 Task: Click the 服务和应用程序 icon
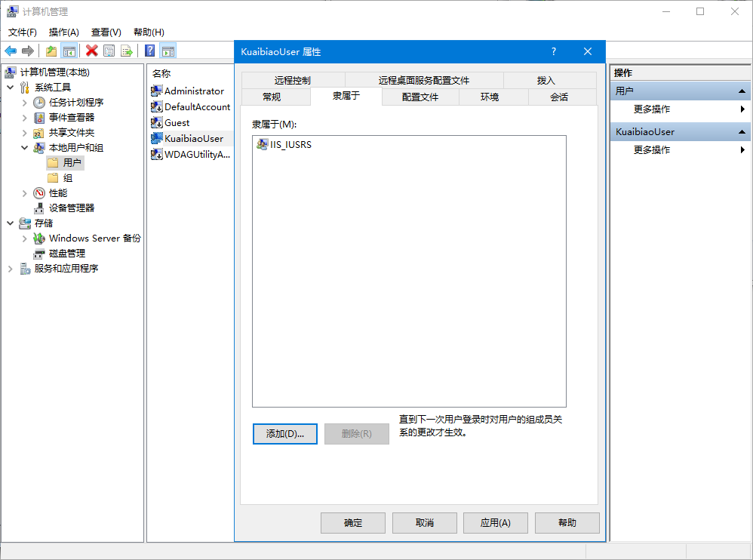(25, 269)
